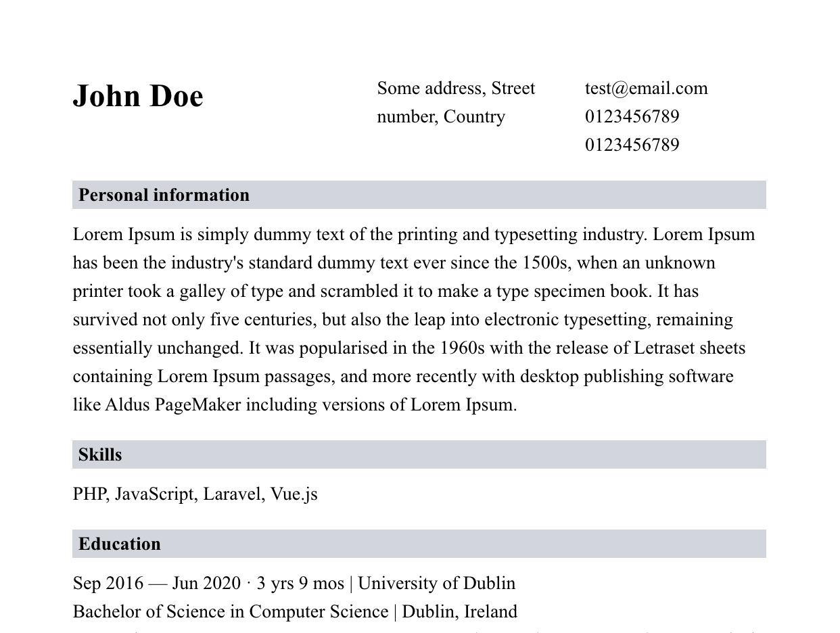Select the "Education" section header

click(x=120, y=544)
